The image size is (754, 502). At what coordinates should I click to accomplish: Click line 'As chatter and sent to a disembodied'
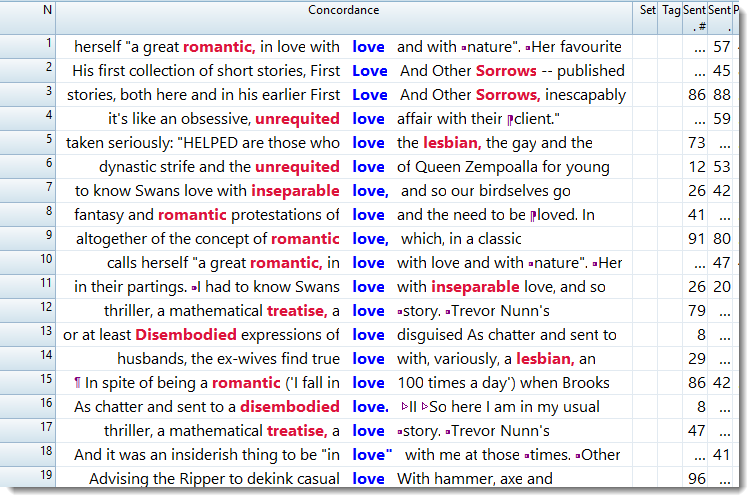click(x=207, y=407)
